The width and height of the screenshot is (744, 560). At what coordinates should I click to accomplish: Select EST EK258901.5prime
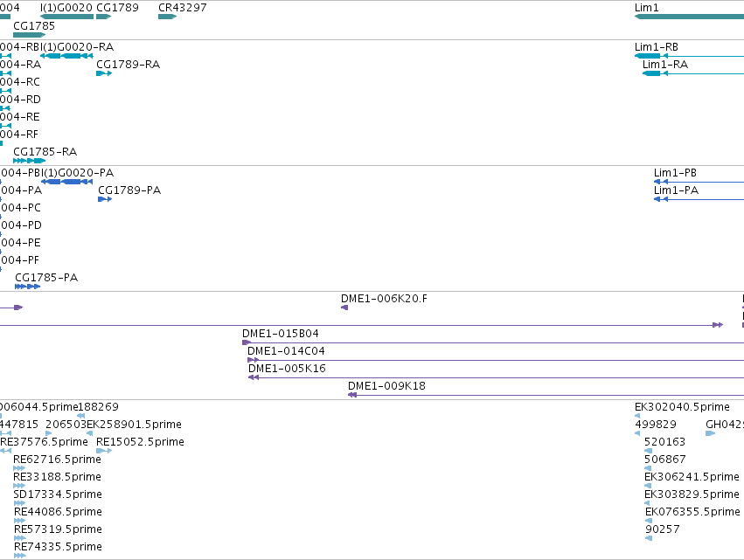89,433
